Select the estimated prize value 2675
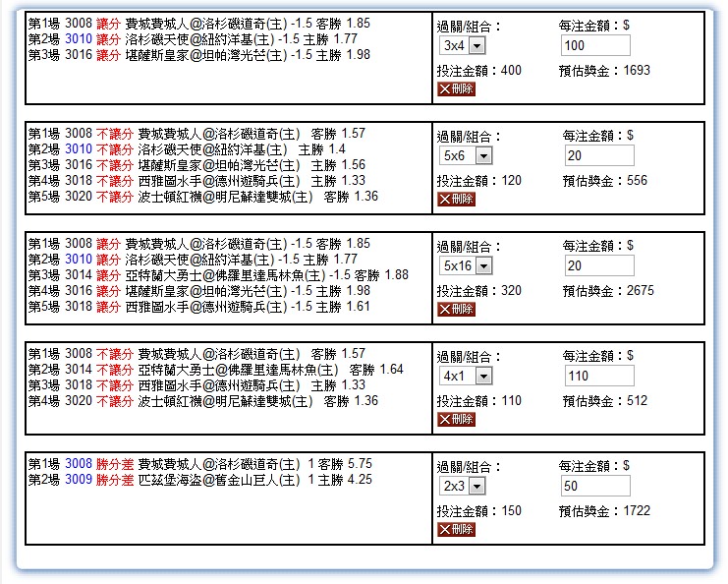The image size is (728, 584). 641,291
